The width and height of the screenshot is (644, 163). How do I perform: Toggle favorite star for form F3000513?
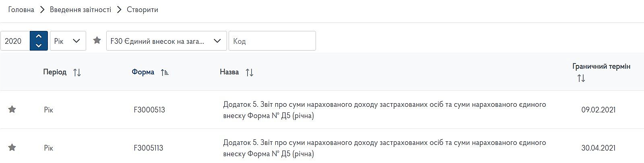[12, 110]
